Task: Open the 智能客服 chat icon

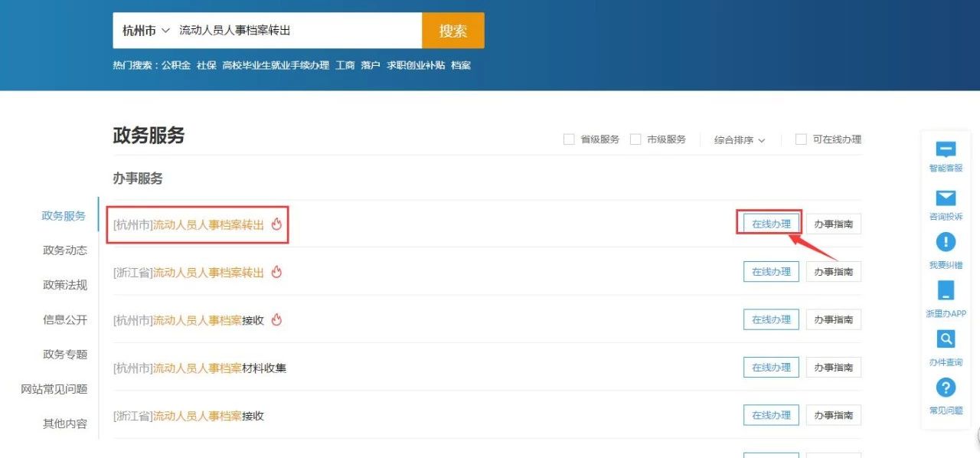Action: pyautogui.click(x=946, y=150)
